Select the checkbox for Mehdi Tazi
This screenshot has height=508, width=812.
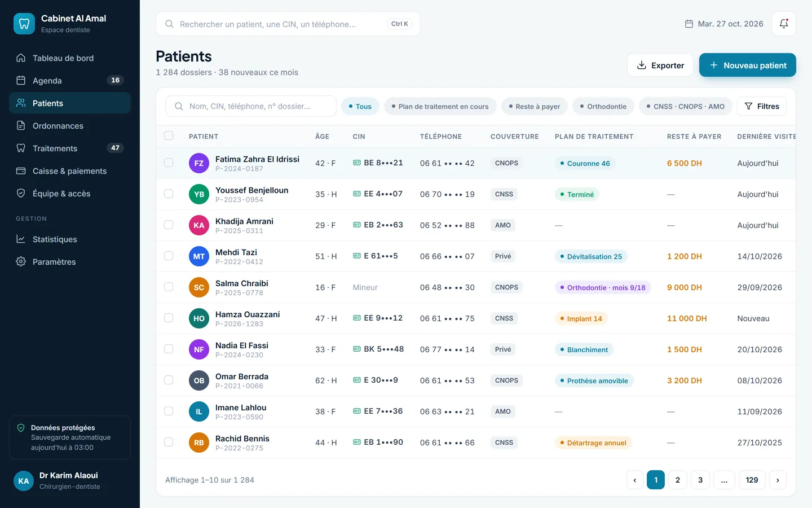169,256
